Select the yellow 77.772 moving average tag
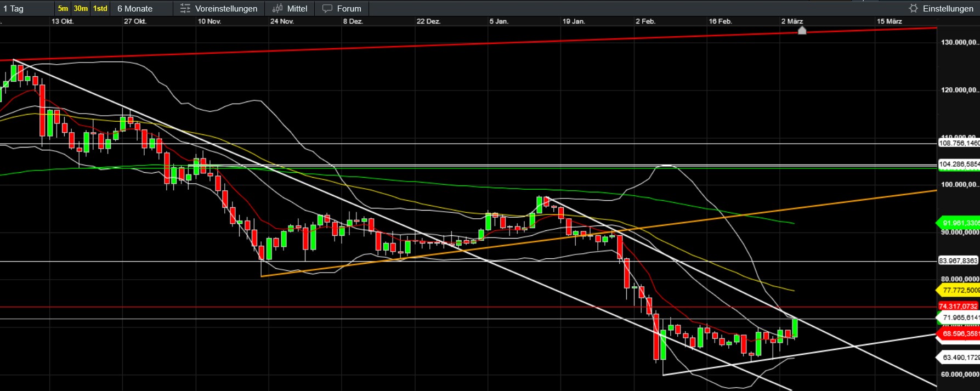 click(959, 291)
